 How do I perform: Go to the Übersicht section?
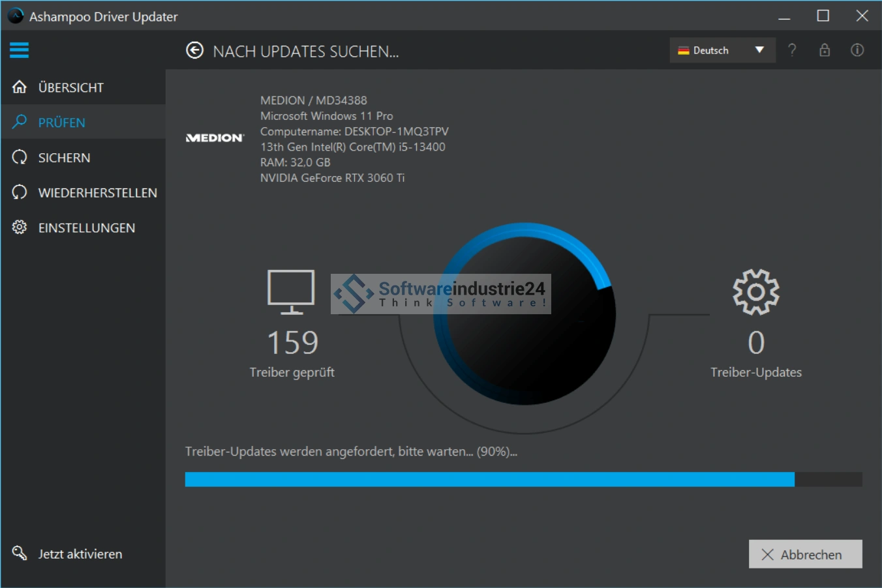[70, 87]
